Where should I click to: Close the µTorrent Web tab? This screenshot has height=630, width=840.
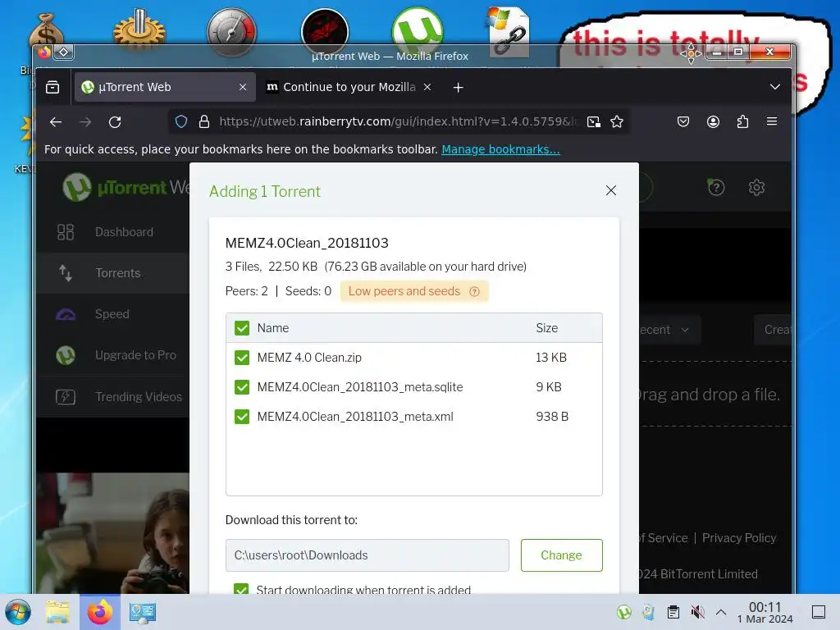tap(243, 87)
